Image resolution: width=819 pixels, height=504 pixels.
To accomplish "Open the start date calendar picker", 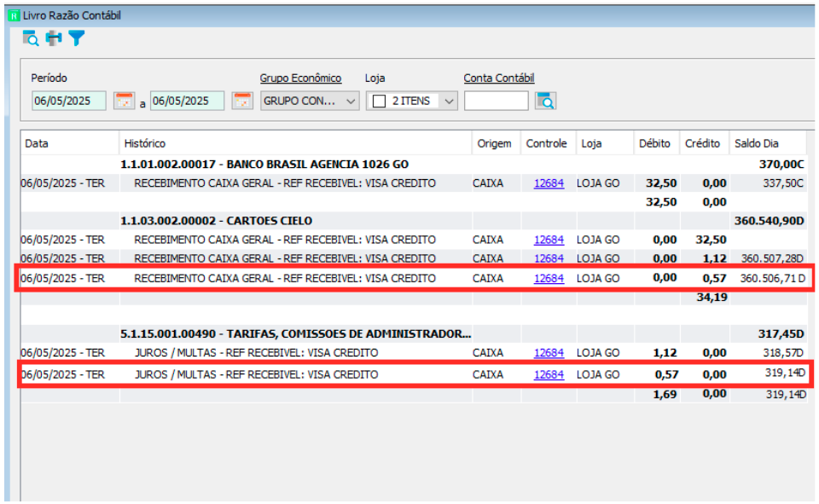I will click(x=125, y=101).
